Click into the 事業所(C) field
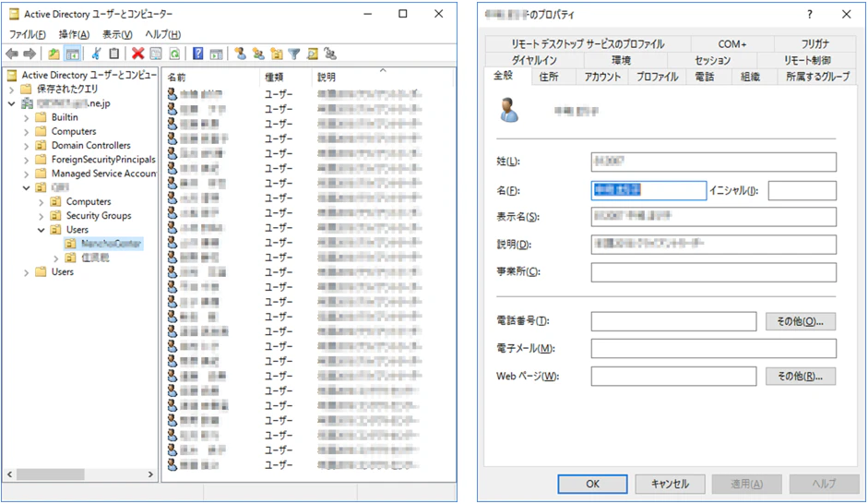Viewport: 868px width, 504px height. click(x=714, y=272)
